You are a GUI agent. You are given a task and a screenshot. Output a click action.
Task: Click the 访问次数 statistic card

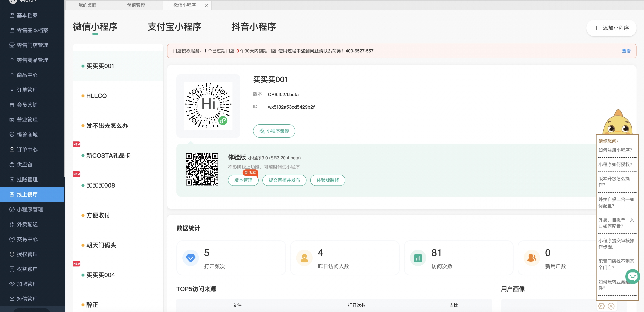[458, 258]
